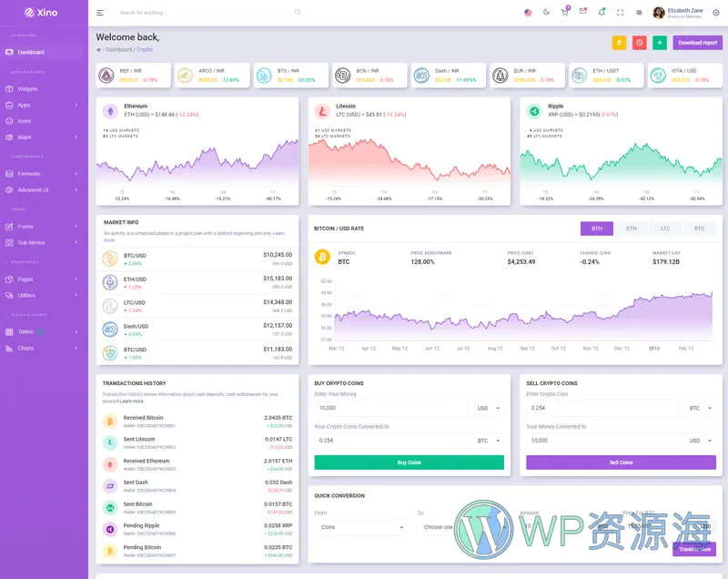Expand the Apps sidebar submenu
This screenshot has width=728, height=579.
[x=44, y=105]
